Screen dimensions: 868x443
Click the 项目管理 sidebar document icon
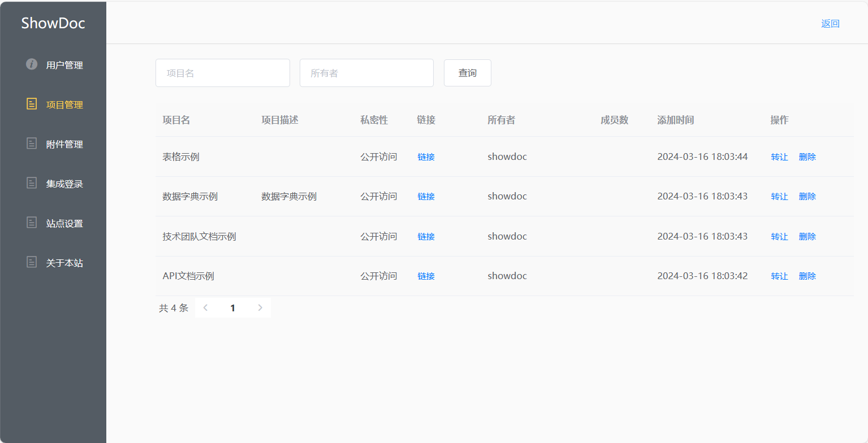point(32,104)
